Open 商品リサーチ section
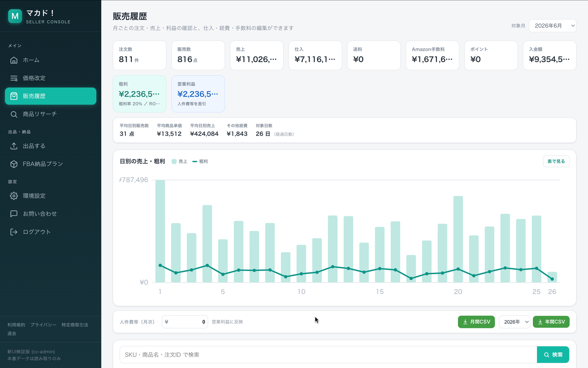 click(51, 114)
